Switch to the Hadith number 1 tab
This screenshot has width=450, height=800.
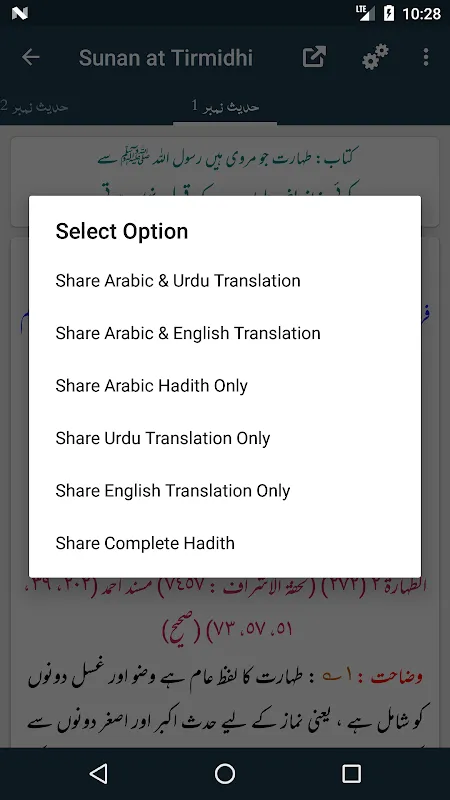click(225, 106)
